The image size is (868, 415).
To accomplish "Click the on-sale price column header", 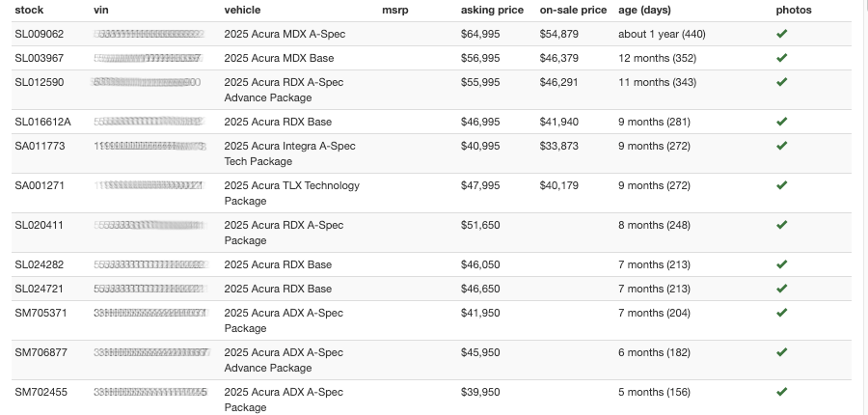I will (573, 10).
